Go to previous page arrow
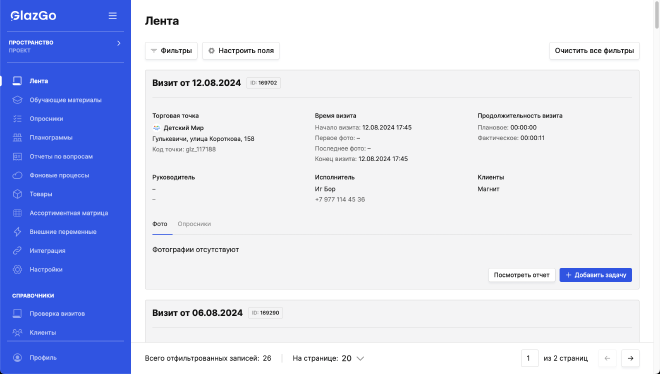The image size is (660, 374). pos(607,358)
